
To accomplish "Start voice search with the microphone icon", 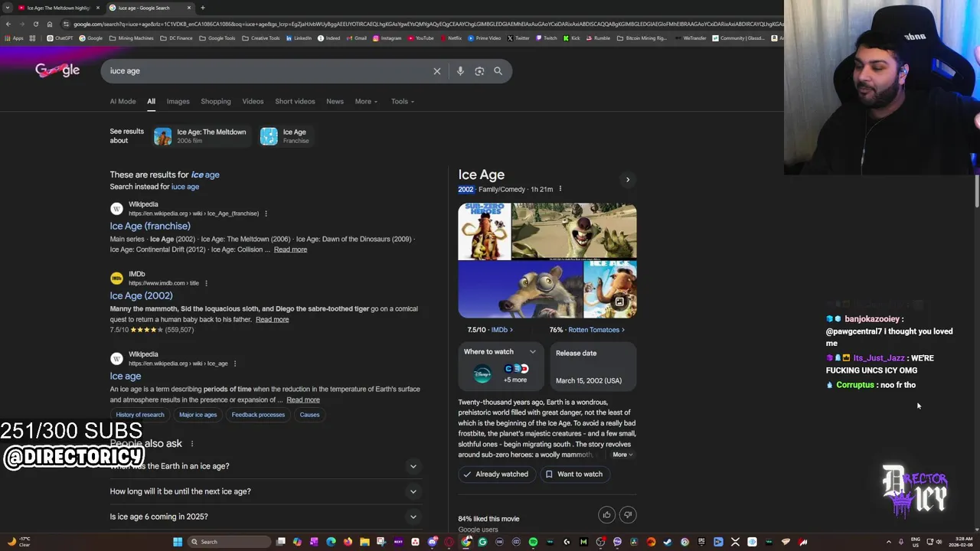I will point(460,71).
